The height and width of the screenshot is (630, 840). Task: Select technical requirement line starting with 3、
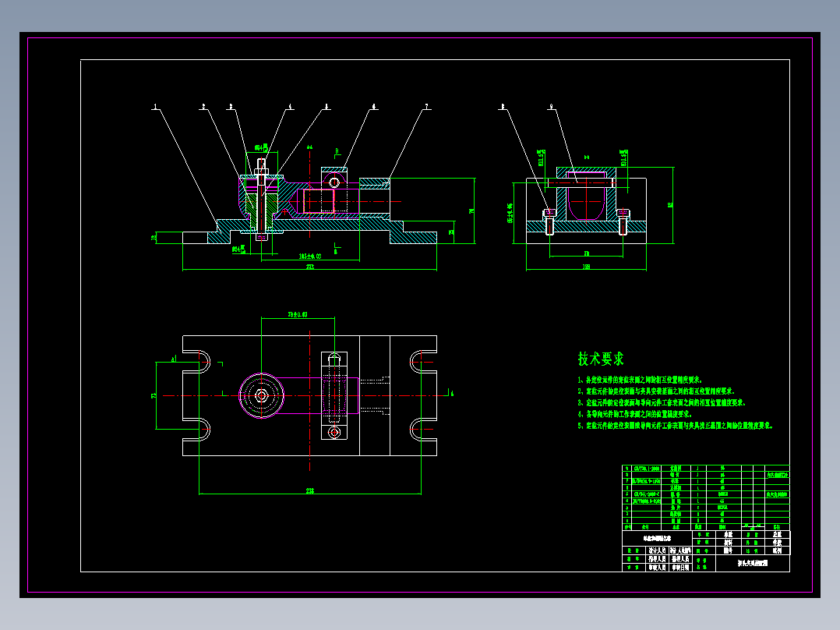pos(661,402)
